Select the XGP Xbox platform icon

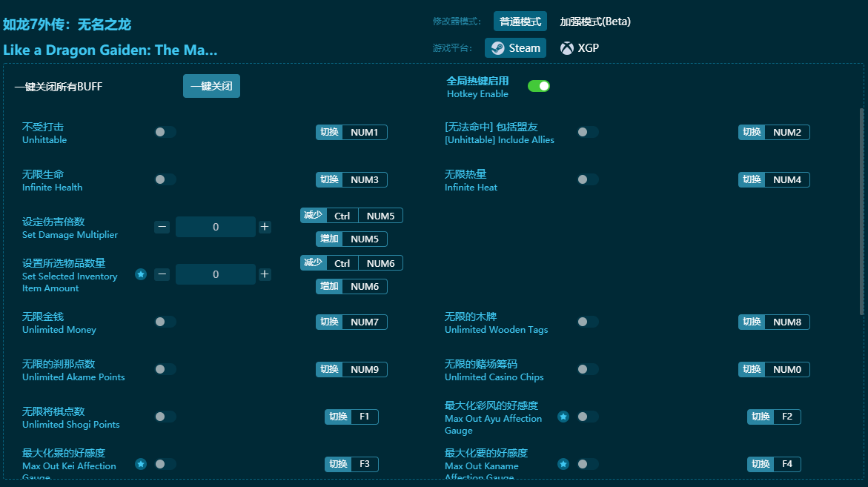pyautogui.click(x=567, y=48)
